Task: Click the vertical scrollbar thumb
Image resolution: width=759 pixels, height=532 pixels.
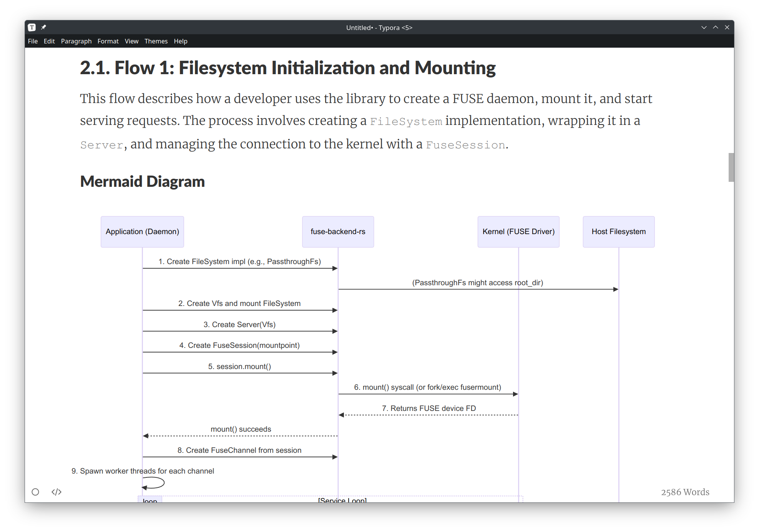Action: (x=731, y=167)
